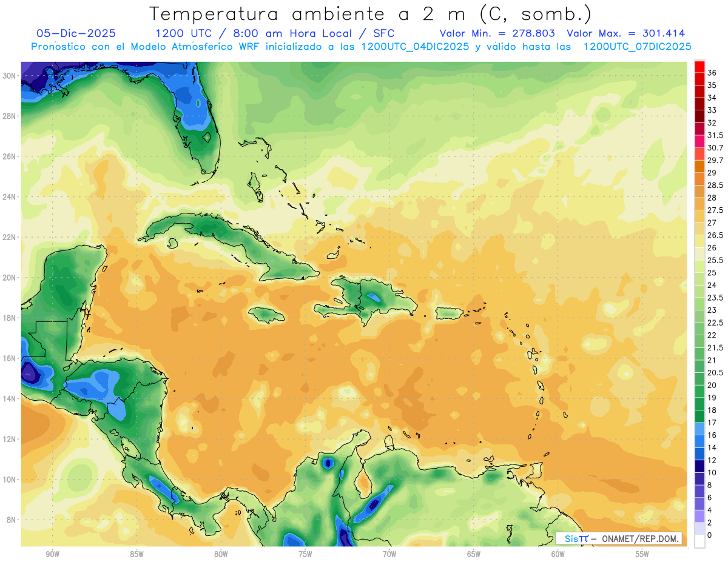Click the color scale label '17'
The height and width of the screenshot is (562, 728).
coord(712,423)
